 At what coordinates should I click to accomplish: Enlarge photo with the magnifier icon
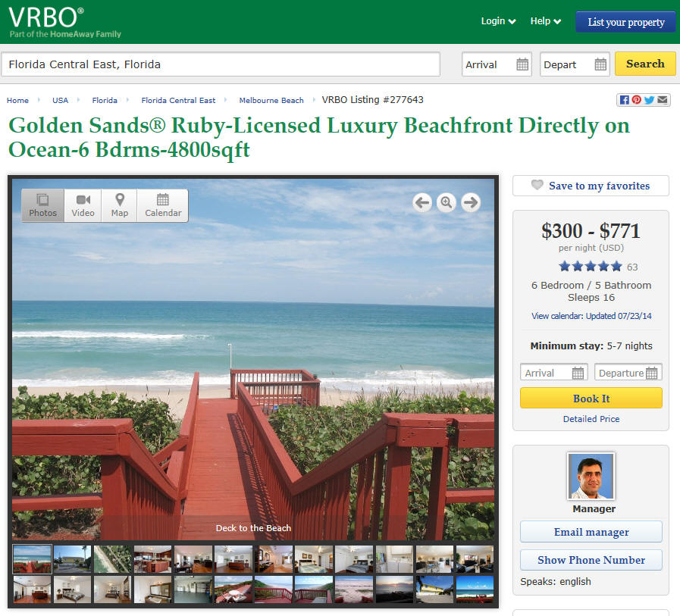(x=447, y=202)
